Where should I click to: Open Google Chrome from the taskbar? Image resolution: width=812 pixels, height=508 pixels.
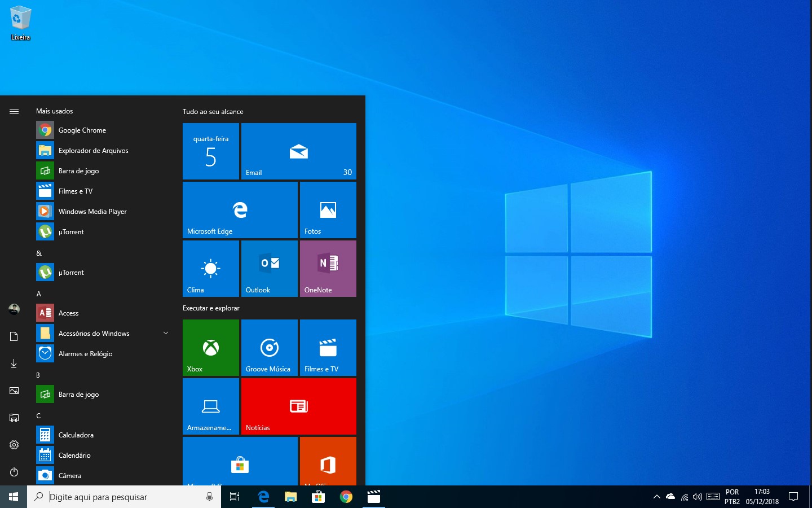pyautogui.click(x=346, y=497)
